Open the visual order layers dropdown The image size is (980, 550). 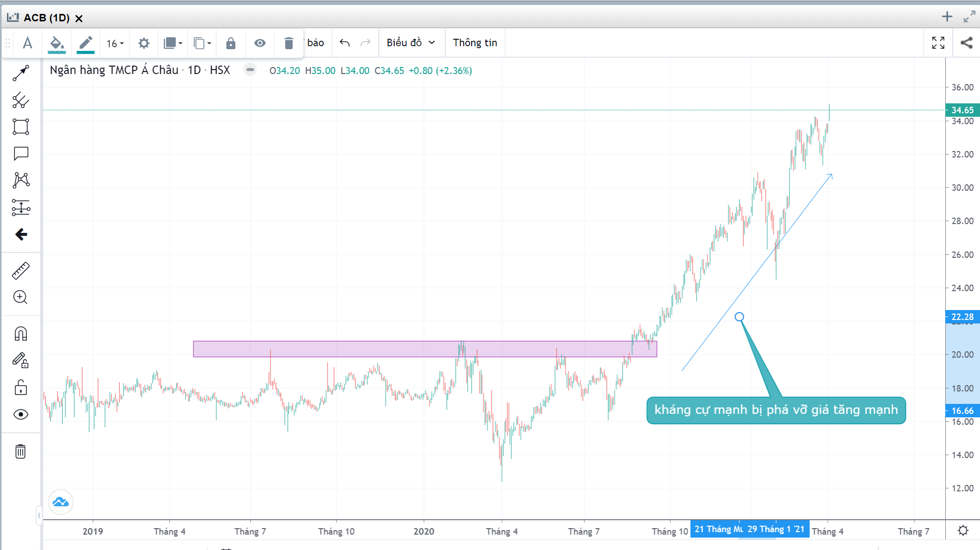pos(173,43)
